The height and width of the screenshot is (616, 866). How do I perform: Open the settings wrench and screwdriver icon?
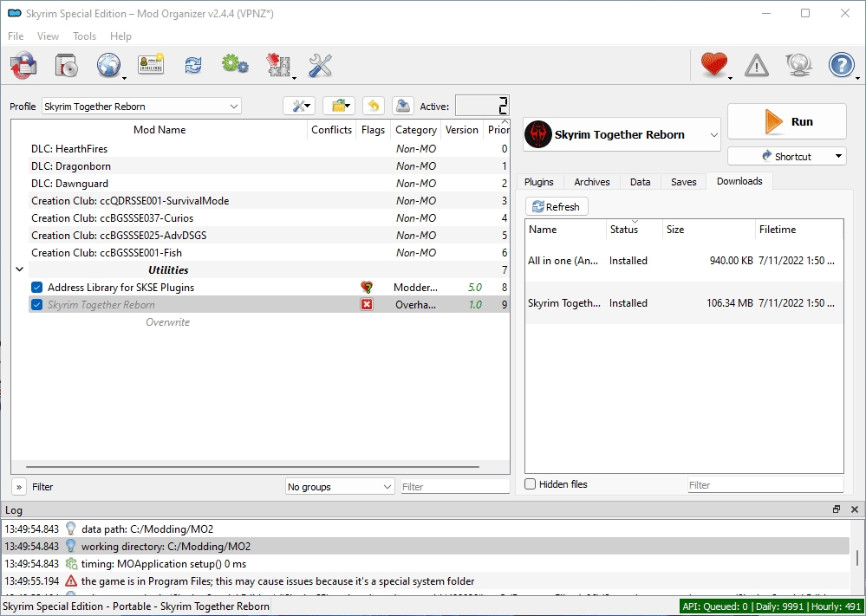320,65
